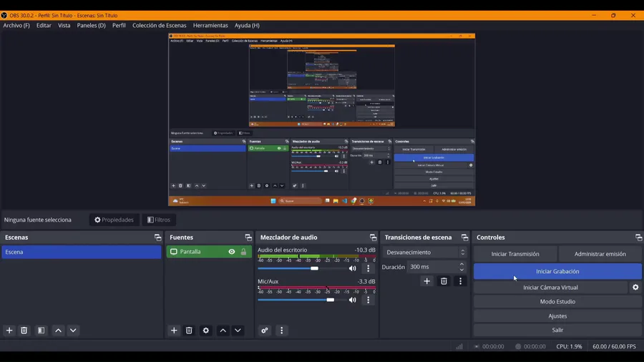Toggle visibility eye of Pantalla source
The height and width of the screenshot is (362, 644).
coord(232,252)
